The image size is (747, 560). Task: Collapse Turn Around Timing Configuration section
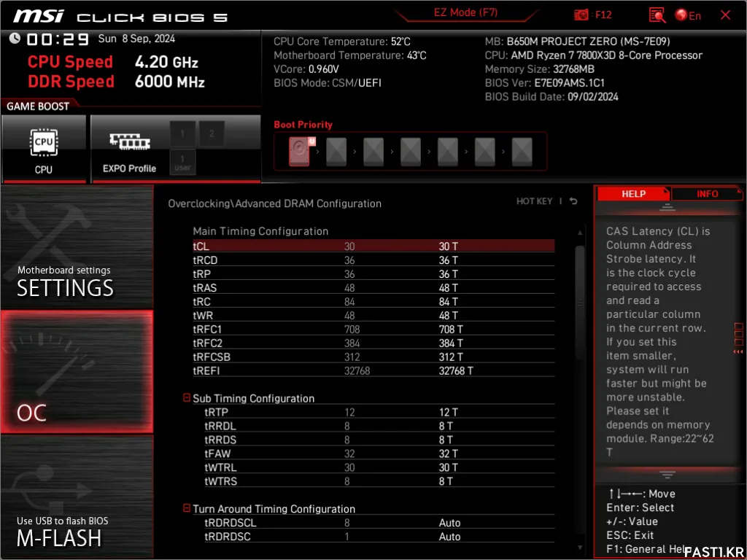187,508
